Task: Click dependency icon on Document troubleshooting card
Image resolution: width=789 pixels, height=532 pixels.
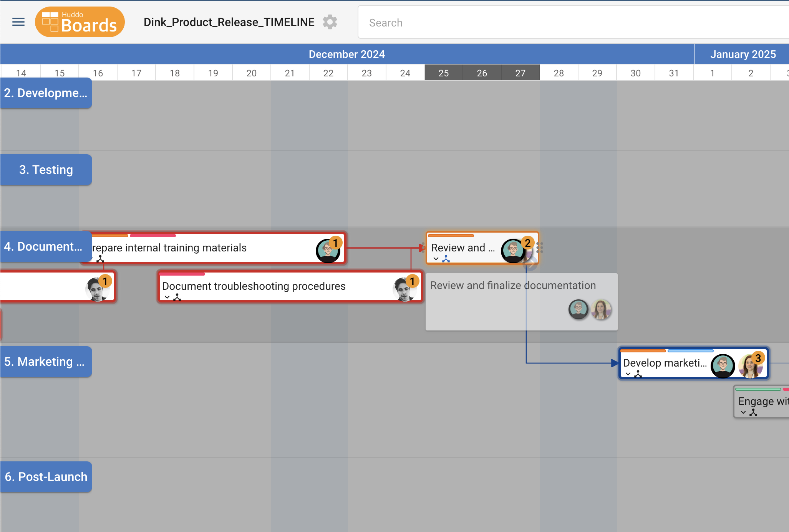Action: point(177,297)
